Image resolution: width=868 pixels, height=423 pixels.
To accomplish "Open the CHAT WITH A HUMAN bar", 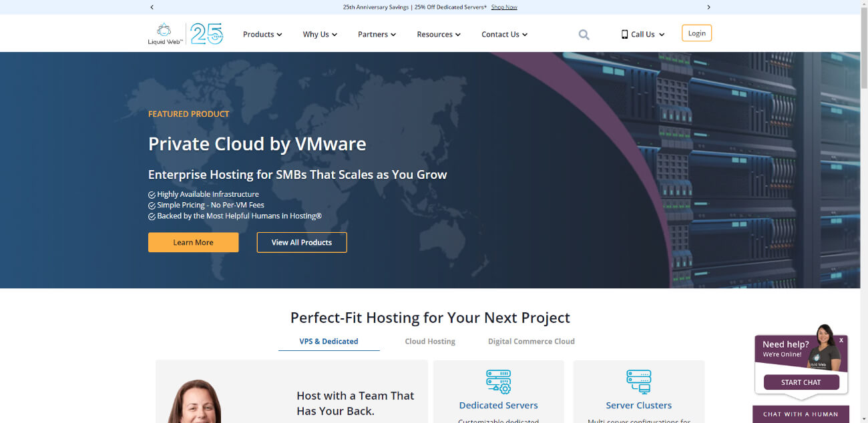I will point(801,414).
